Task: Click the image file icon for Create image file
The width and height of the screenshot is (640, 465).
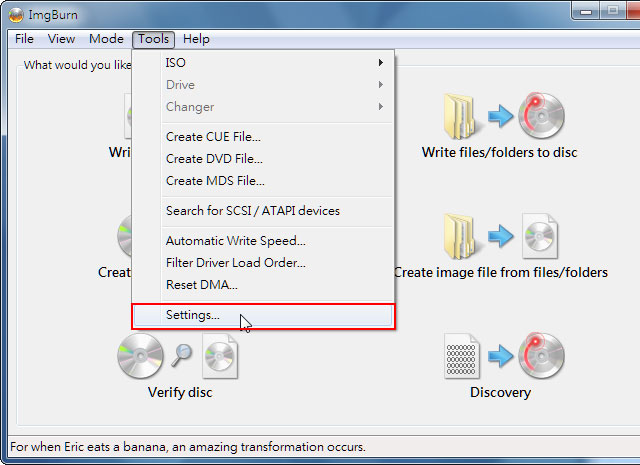Action: pos(540,236)
